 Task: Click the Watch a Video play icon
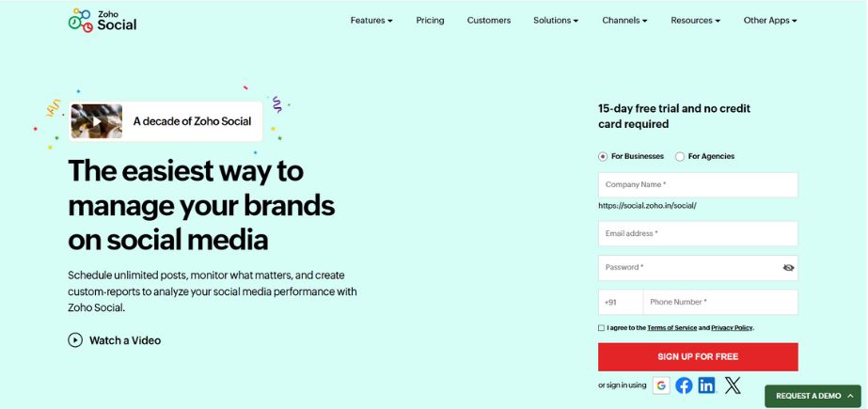coord(75,340)
